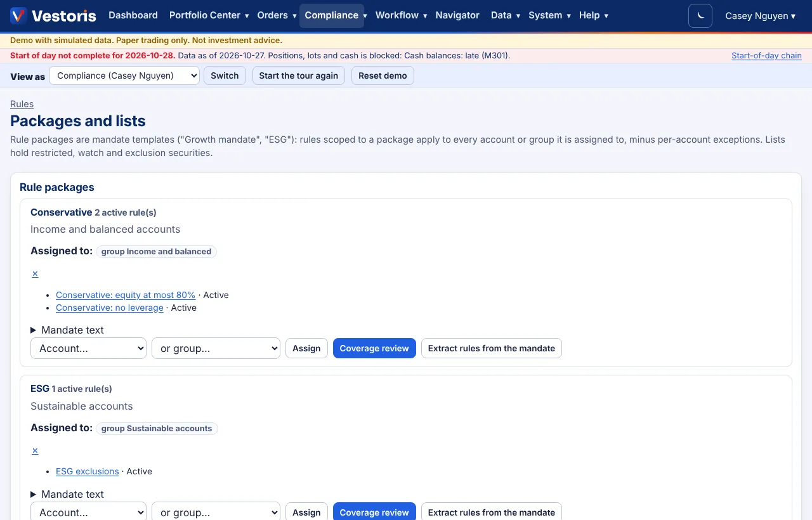The image size is (812, 520).
Task: Open the System menu
Action: (549, 15)
